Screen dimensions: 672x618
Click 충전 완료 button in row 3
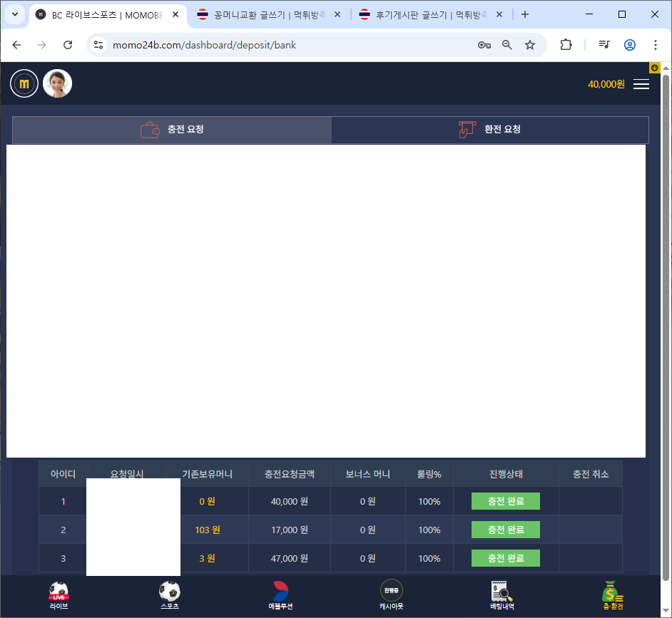(505, 558)
